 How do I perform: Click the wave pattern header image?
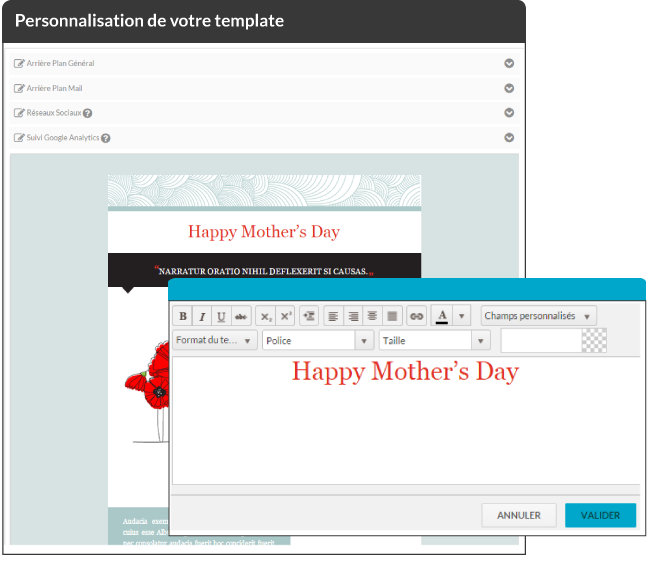[264, 191]
